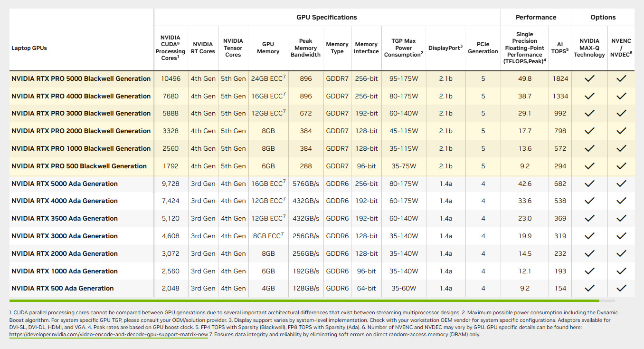This screenshot has width=644, height=349.
Task: Select the NVIDIA RTX PRO 3000 Blackwell Generation row label
Action: click(x=81, y=114)
